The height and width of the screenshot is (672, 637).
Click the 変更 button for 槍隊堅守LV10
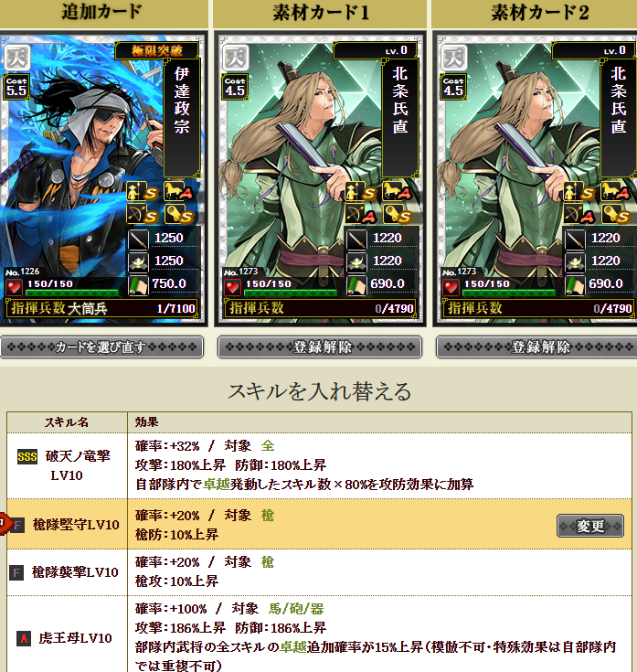tap(589, 526)
